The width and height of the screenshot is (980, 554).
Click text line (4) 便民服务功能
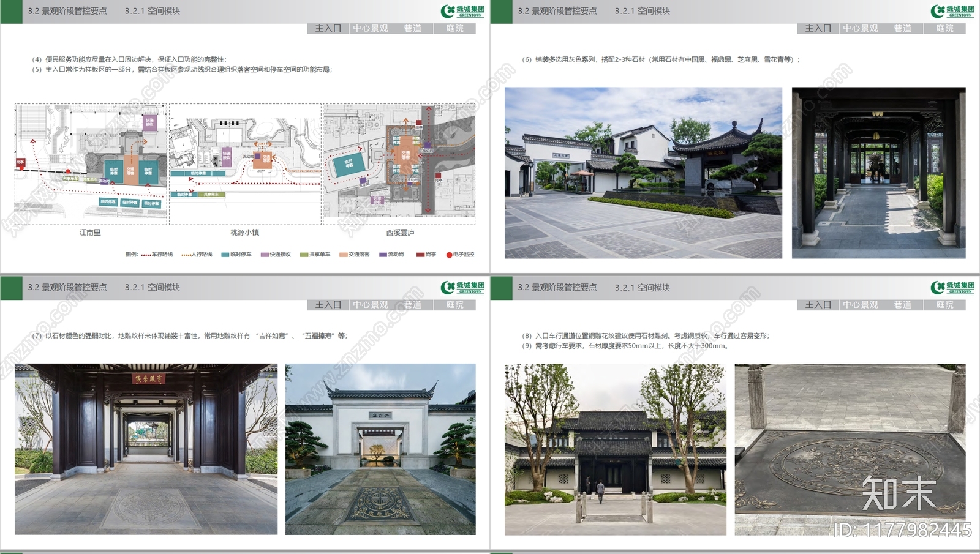129,59
